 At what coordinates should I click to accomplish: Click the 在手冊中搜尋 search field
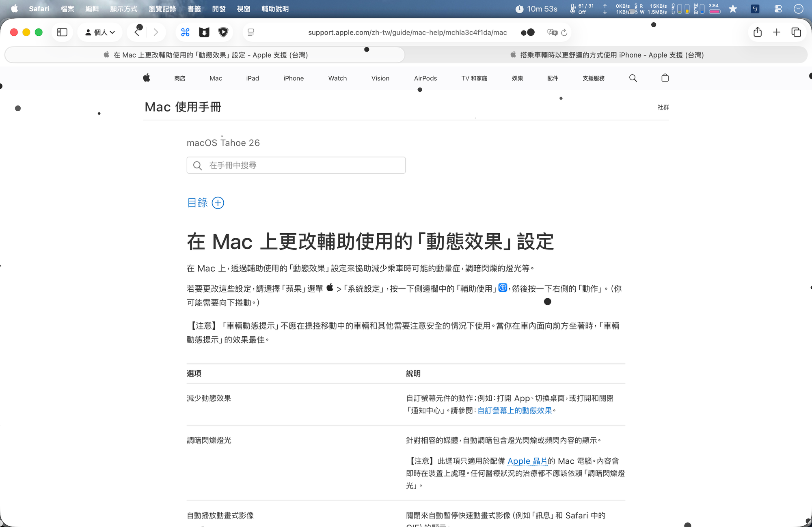[x=296, y=165]
